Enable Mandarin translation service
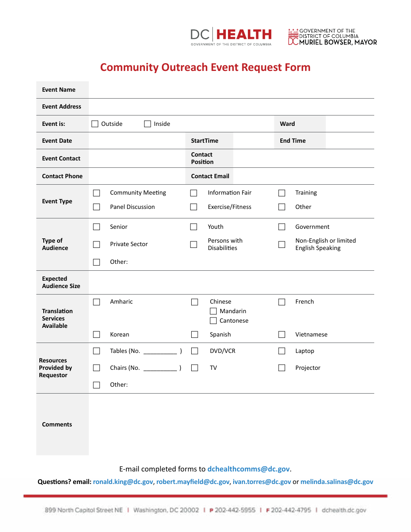The height and width of the screenshot is (532, 411). (213, 311)
